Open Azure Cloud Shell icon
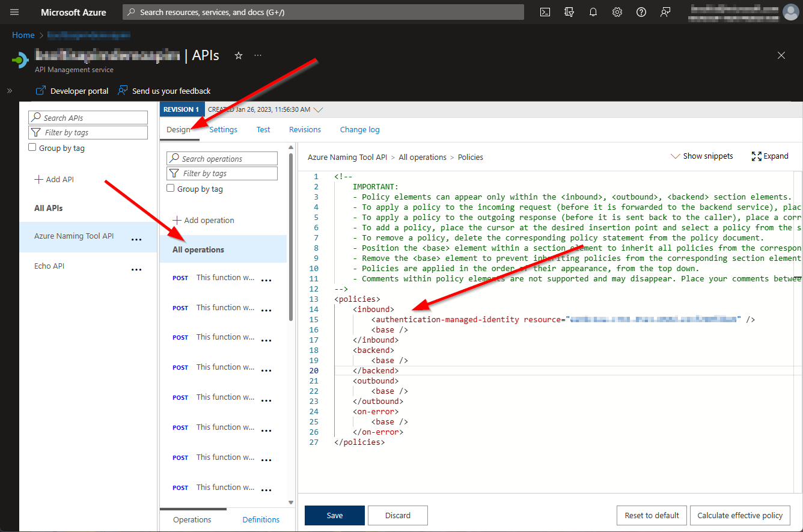The width and height of the screenshot is (803, 532). [x=545, y=12]
